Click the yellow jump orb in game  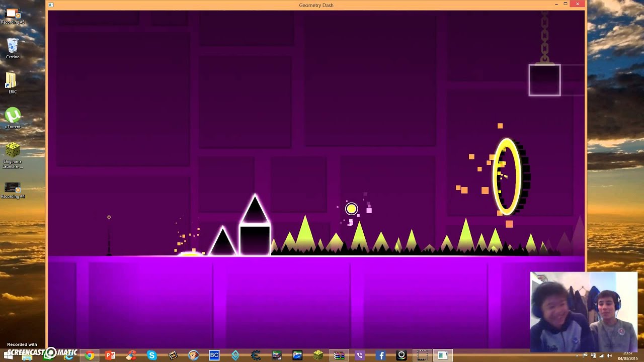351,208
